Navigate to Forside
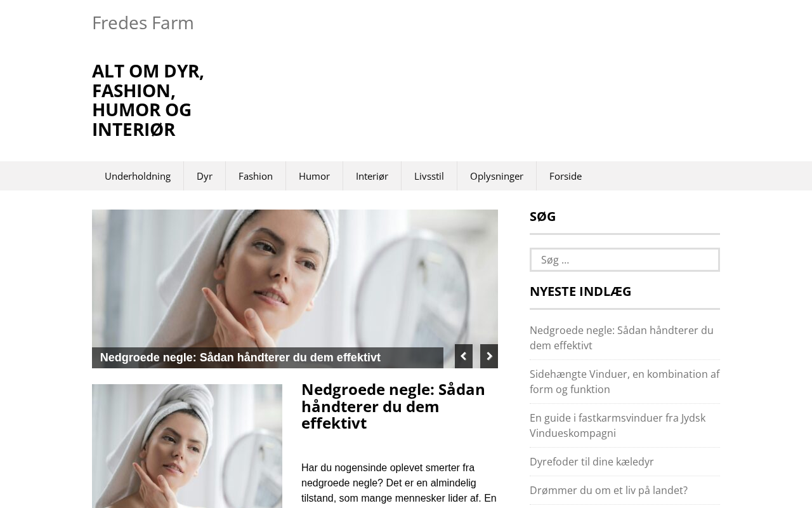Image resolution: width=812 pixels, height=508 pixels. tap(565, 176)
